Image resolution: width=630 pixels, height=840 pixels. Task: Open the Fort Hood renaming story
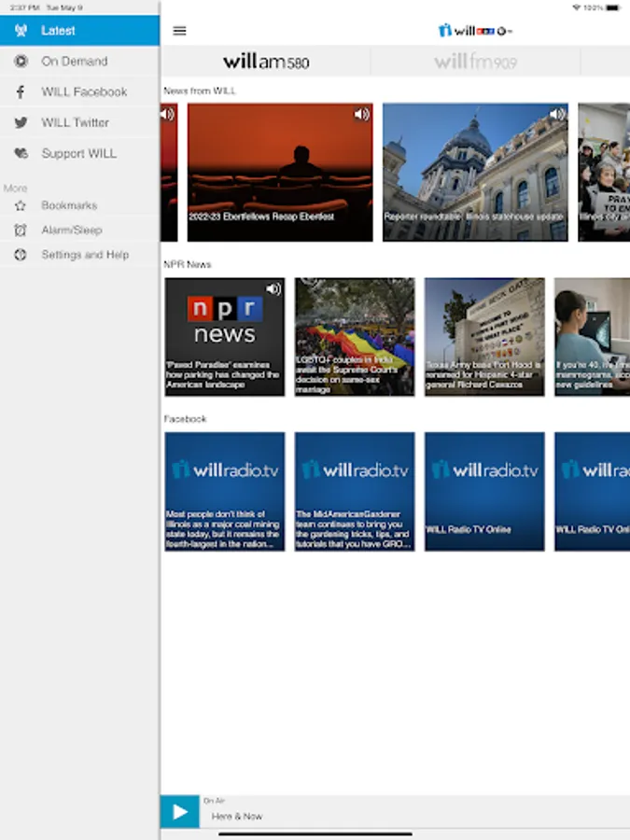point(484,337)
